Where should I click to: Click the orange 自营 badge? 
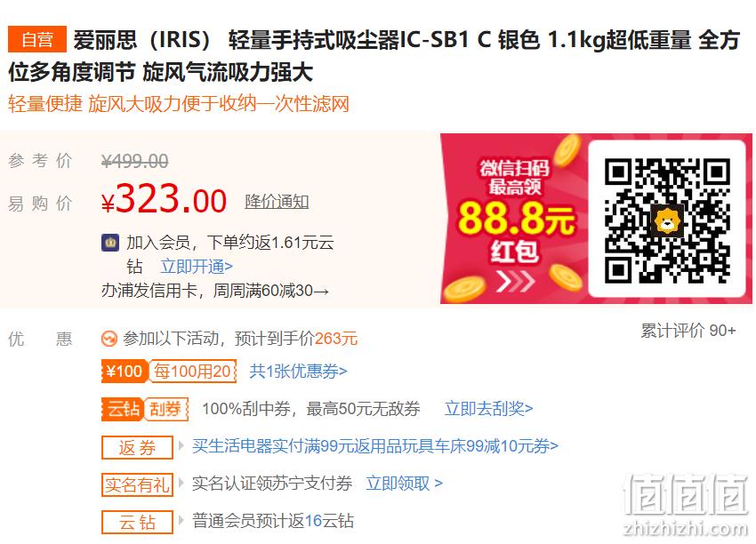click(x=37, y=39)
